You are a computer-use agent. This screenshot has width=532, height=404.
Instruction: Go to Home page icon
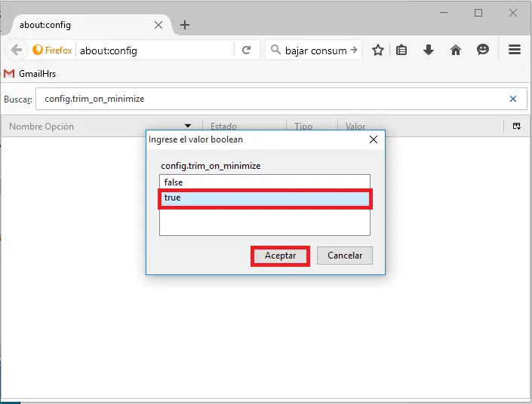456,50
